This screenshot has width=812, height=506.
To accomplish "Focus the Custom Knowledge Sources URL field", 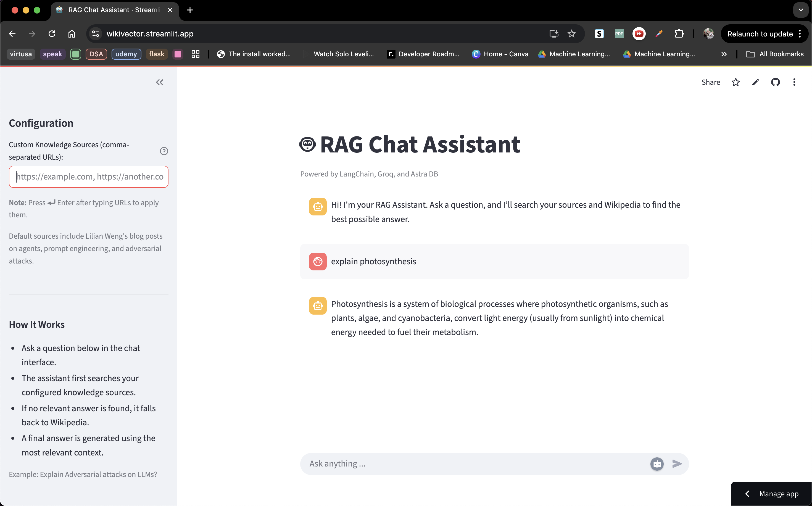I will click(89, 177).
